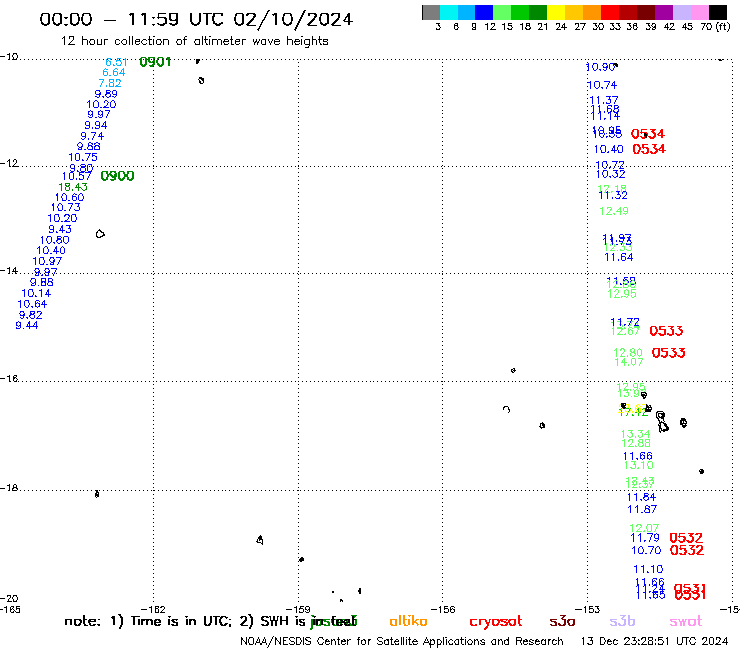This screenshot has height=650, width=740.
Task: Click the wave height value '9.44'
Action: (x=27, y=325)
